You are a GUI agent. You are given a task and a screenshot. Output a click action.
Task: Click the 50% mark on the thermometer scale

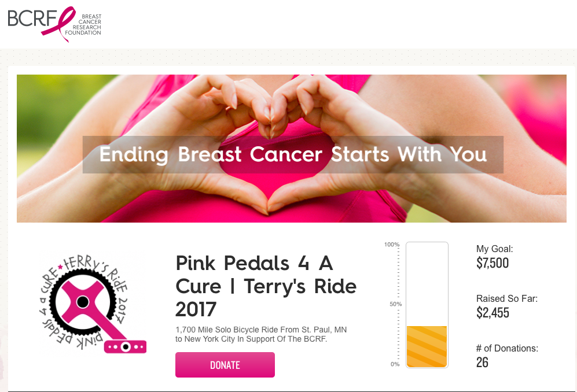click(x=394, y=304)
